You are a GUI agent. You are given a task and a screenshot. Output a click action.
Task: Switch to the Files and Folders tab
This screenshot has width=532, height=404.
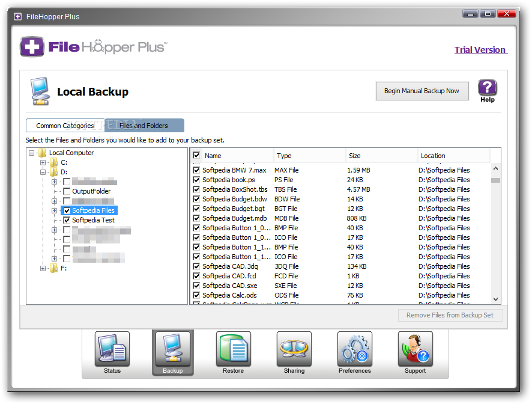coord(144,126)
